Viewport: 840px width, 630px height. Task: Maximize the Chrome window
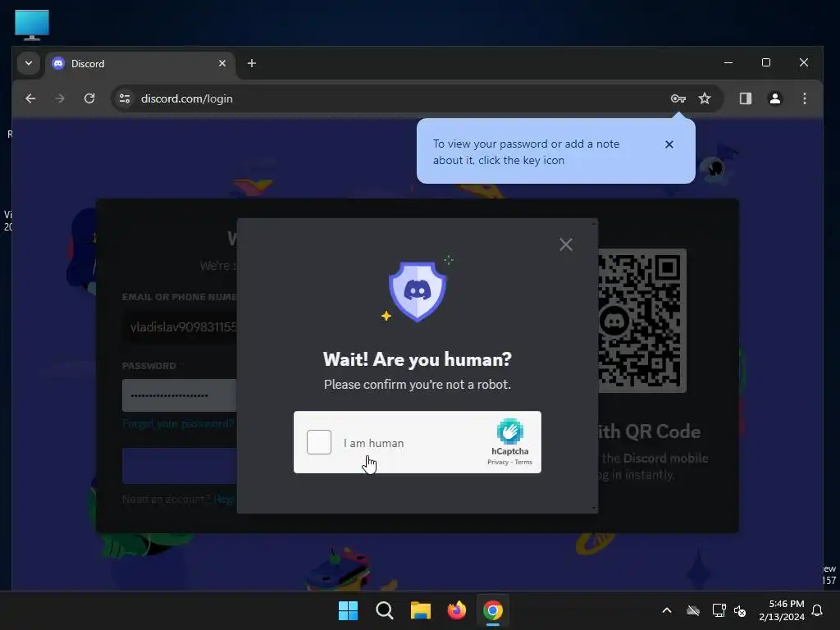point(766,62)
